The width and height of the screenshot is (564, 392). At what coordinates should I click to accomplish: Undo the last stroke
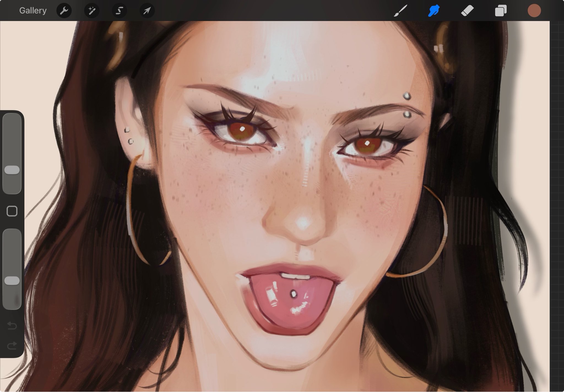click(12, 326)
